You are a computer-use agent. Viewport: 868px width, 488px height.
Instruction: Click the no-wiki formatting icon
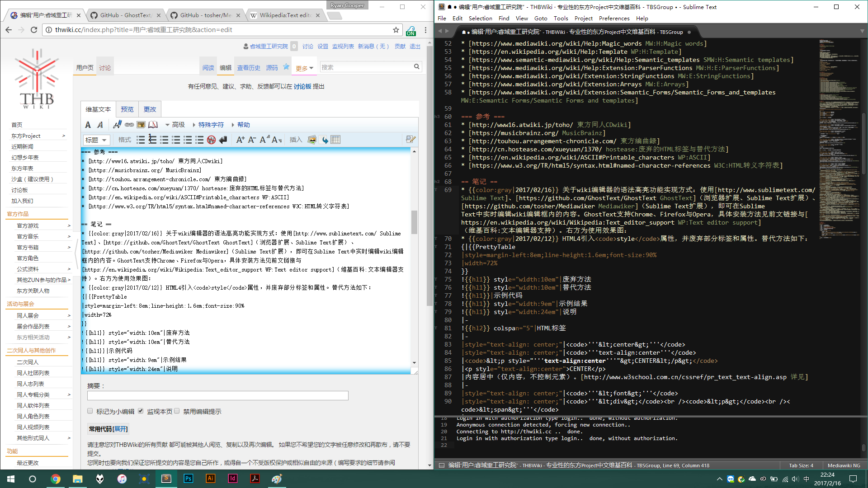click(211, 140)
